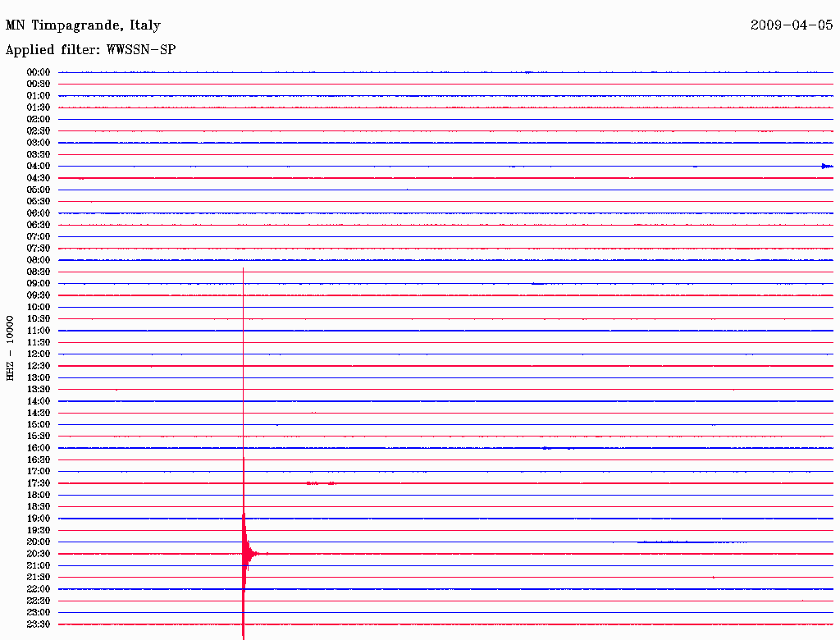Select the 07:30 time label
The width and height of the screenshot is (840, 640).
click(39, 248)
